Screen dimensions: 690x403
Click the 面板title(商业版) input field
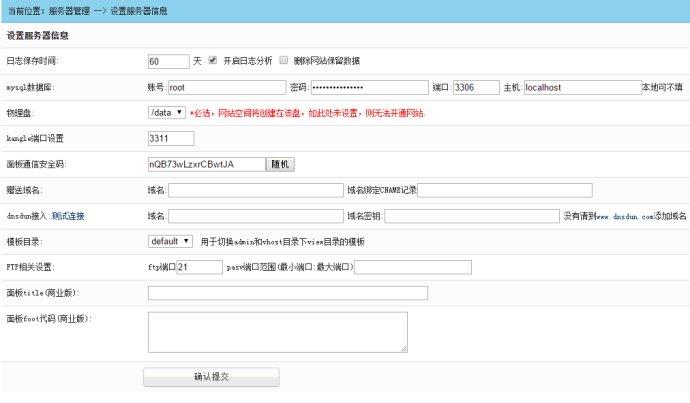tap(288, 293)
